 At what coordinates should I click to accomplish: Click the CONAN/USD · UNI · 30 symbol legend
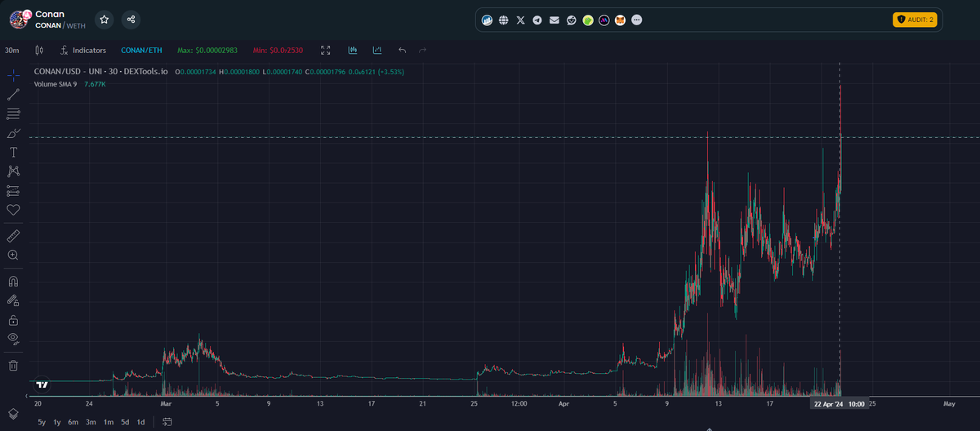pyautogui.click(x=101, y=72)
